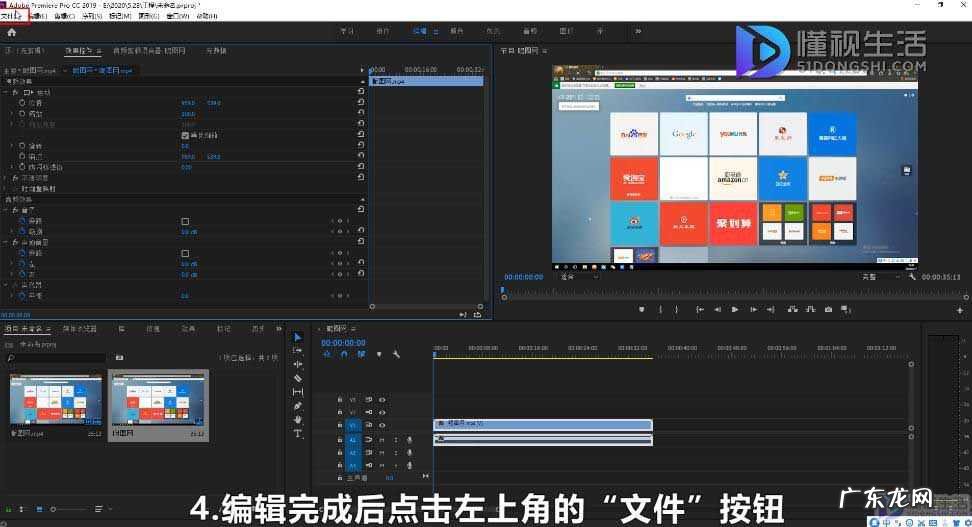972x527 pixels.
Task: Toggle timeline snap magnet icon
Action: (x=344, y=355)
